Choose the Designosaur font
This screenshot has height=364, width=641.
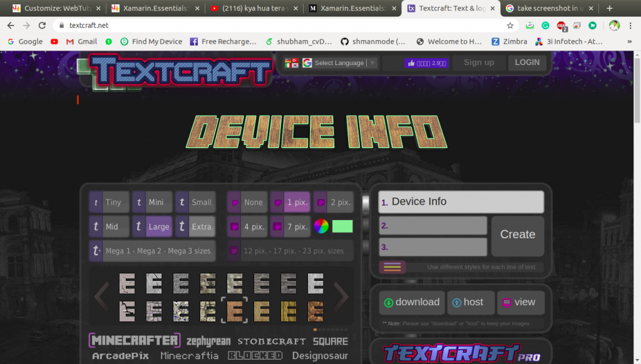[320, 356]
